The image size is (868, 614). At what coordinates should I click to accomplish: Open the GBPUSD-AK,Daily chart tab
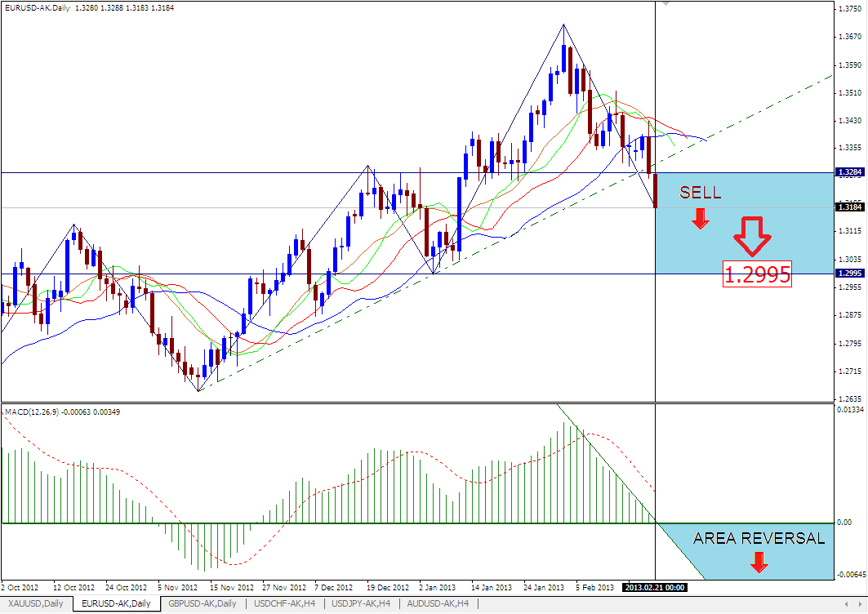[x=202, y=603]
